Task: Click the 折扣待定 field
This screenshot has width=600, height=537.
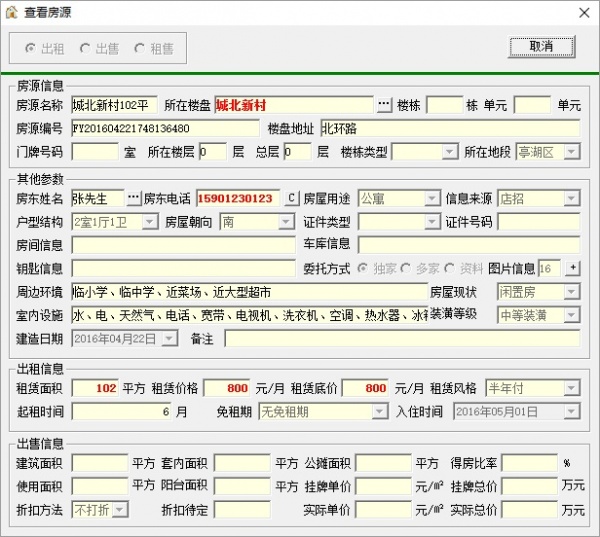Action: click(x=242, y=510)
